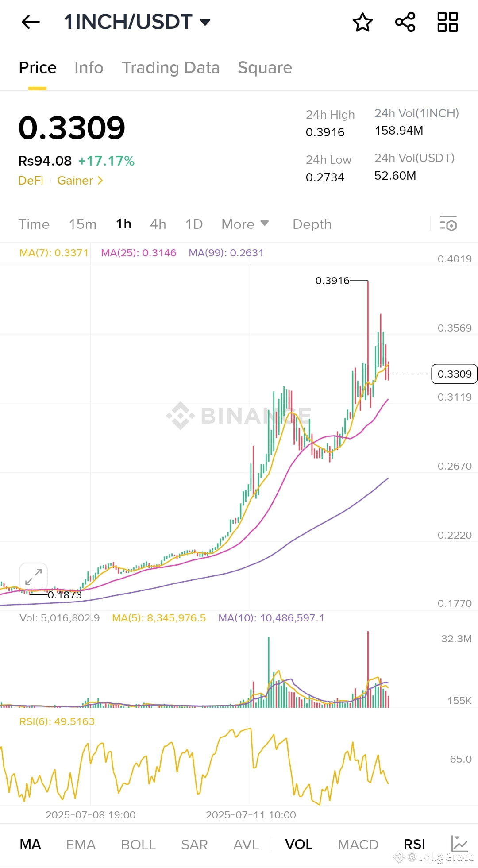Select the 1D timeframe
Image resolution: width=478 pixels, height=868 pixels.
193,224
